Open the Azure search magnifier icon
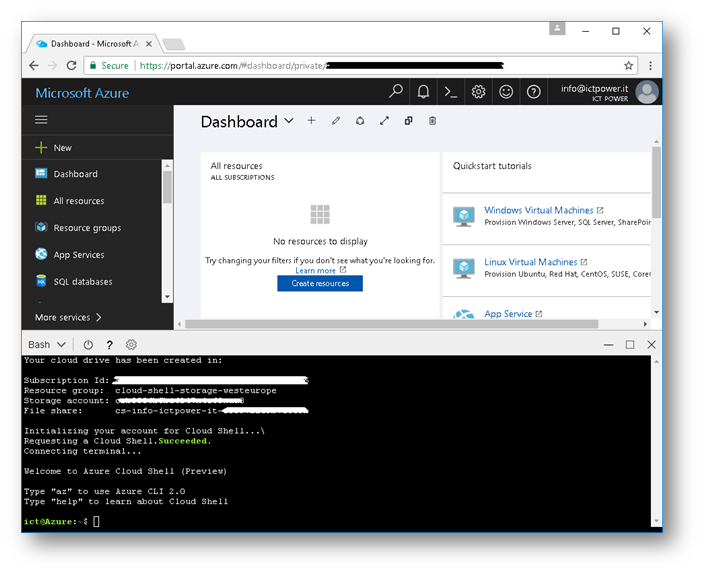 click(x=396, y=92)
